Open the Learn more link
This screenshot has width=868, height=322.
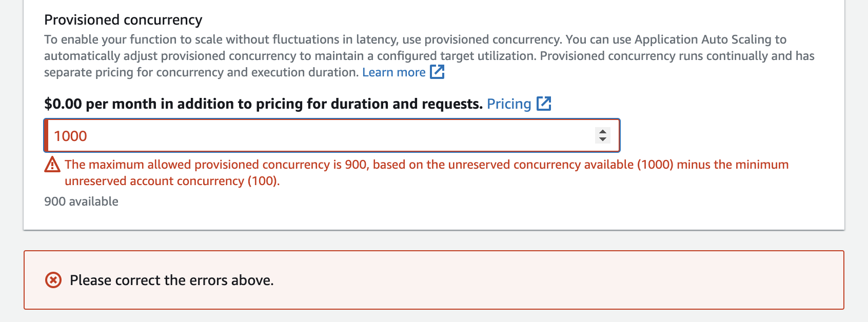point(393,72)
